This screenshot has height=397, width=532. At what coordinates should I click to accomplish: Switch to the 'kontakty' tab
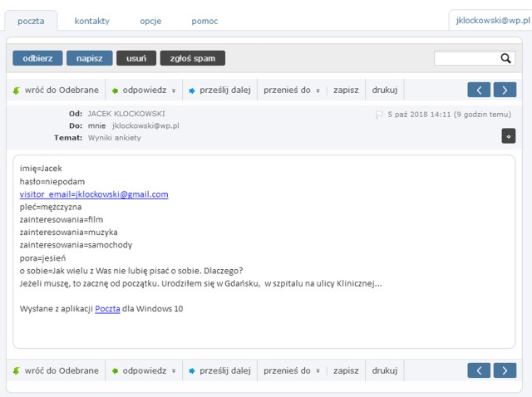(x=91, y=21)
